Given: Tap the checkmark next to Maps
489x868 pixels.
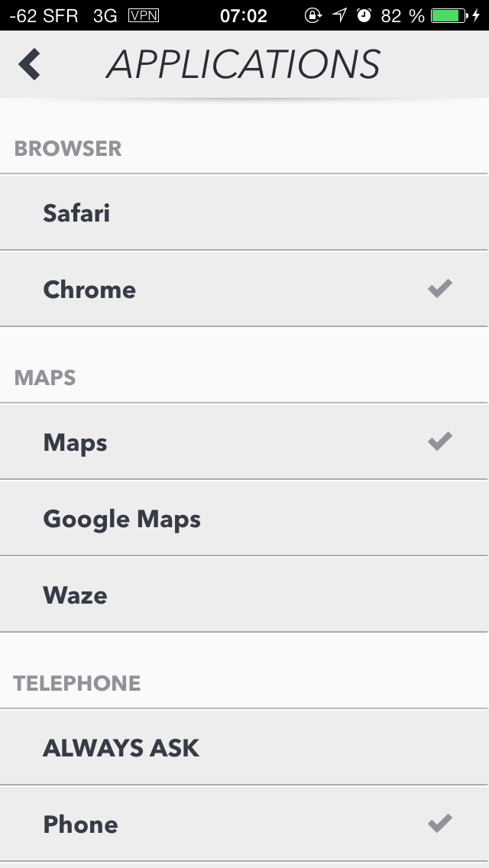Looking at the screenshot, I should pyautogui.click(x=439, y=441).
